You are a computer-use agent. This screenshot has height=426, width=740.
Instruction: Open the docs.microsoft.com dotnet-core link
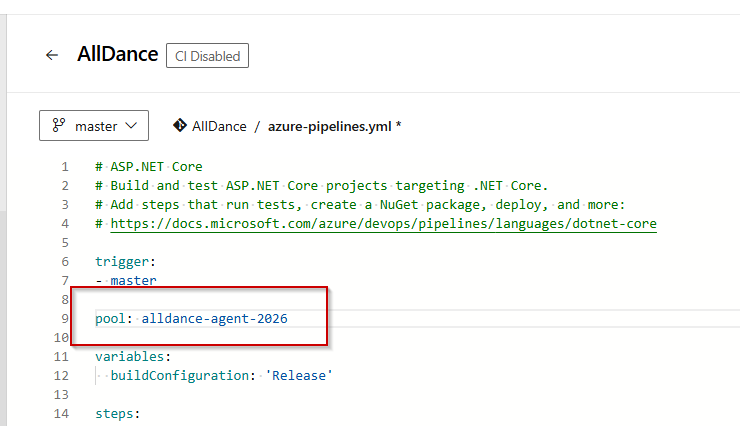click(x=383, y=224)
